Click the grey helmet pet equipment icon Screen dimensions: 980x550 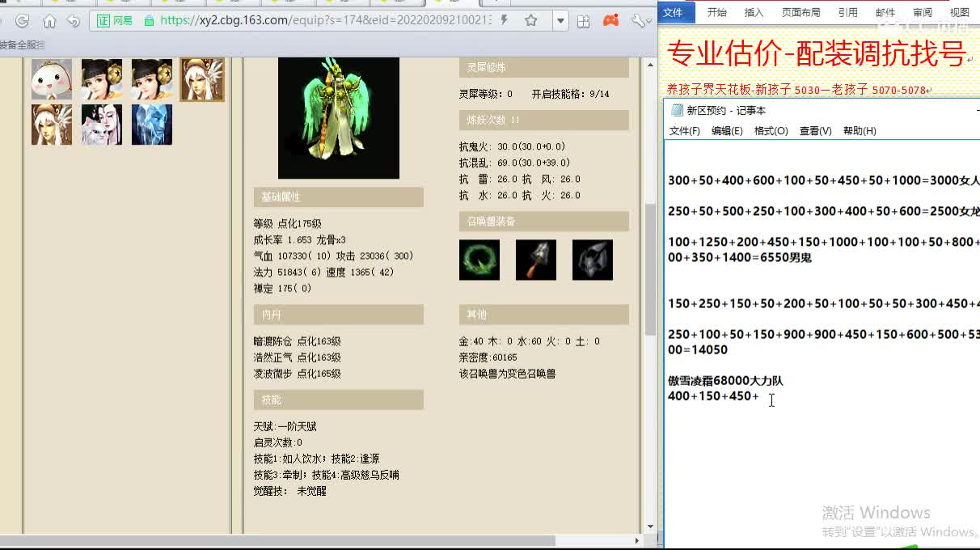pos(593,260)
